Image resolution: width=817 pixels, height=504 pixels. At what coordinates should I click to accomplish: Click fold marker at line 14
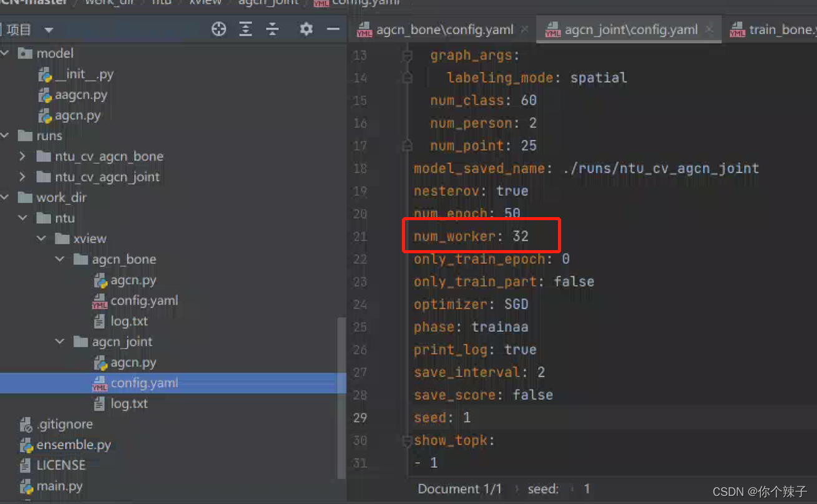click(408, 78)
